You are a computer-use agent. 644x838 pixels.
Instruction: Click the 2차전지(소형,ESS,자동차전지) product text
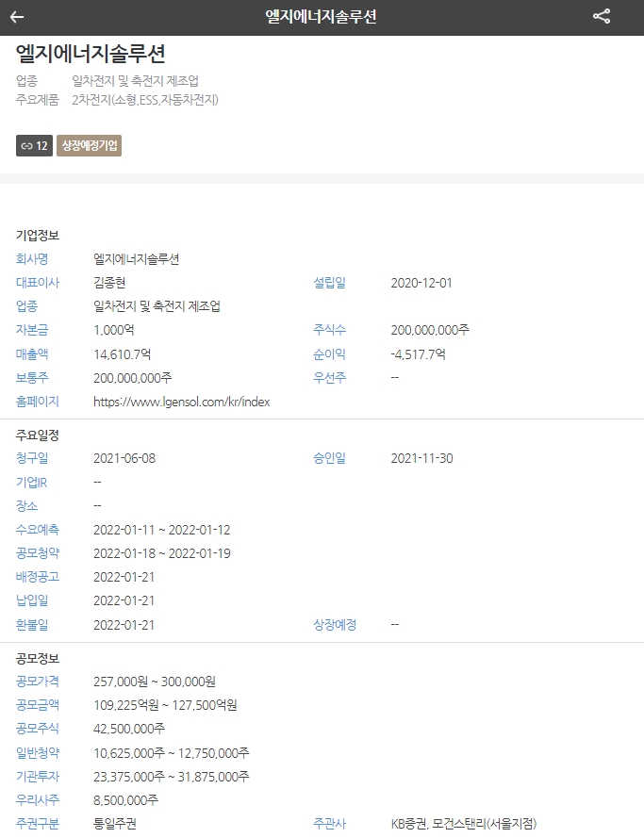coord(145,100)
